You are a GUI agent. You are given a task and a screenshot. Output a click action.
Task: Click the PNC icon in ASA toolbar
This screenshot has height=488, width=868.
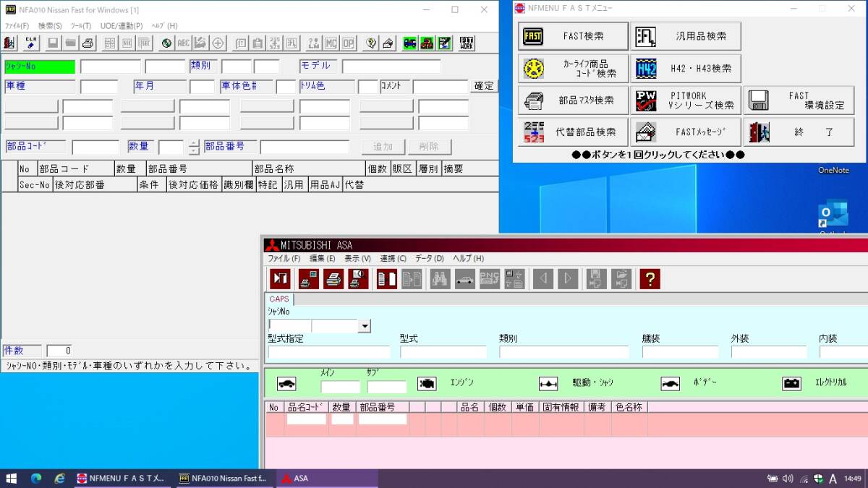coord(490,278)
